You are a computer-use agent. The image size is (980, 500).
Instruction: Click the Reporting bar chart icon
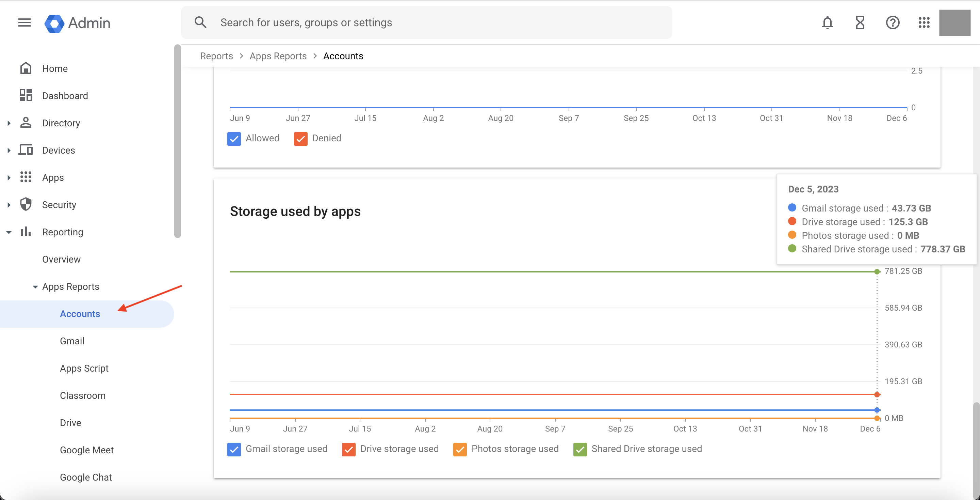pyautogui.click(x=26, y=232)
